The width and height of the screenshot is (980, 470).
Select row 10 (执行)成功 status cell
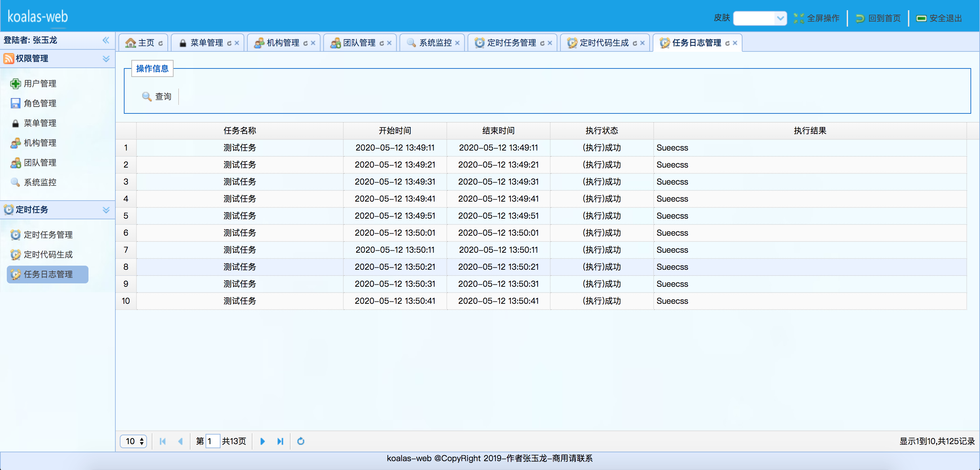pyautogui.click(x=602, y=301)
